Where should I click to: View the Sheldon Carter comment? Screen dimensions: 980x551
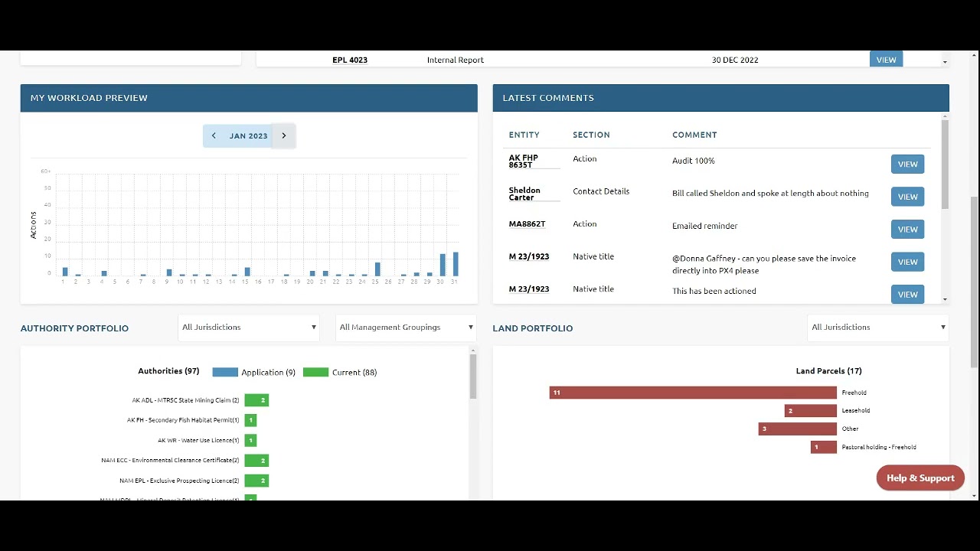pos(907,197)
